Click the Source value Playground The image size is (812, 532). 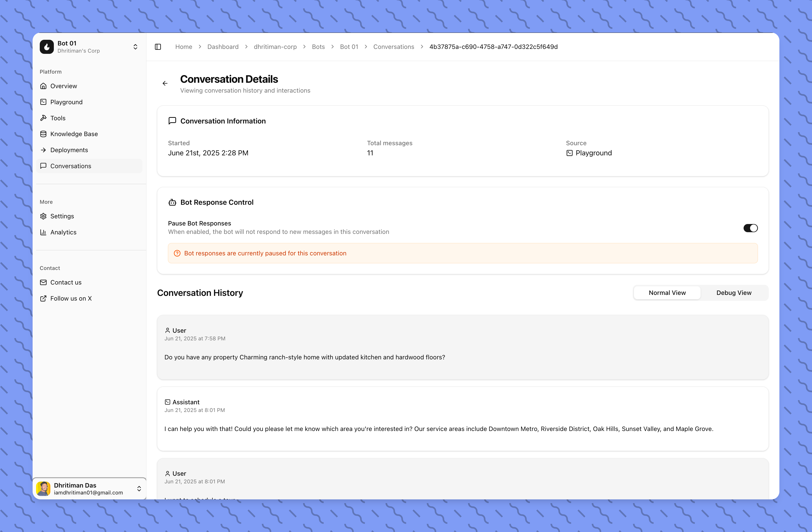pyautogui.click(x=594, y=153)
